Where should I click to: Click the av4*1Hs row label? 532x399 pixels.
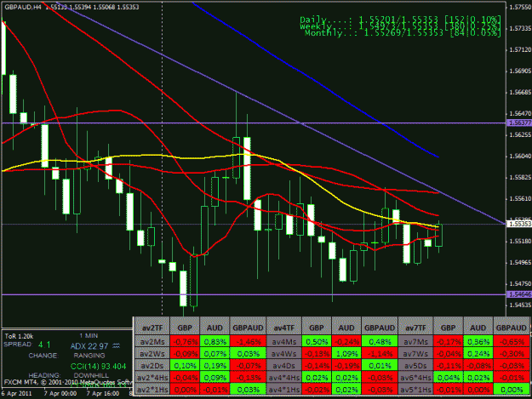[x=284, y=389]
